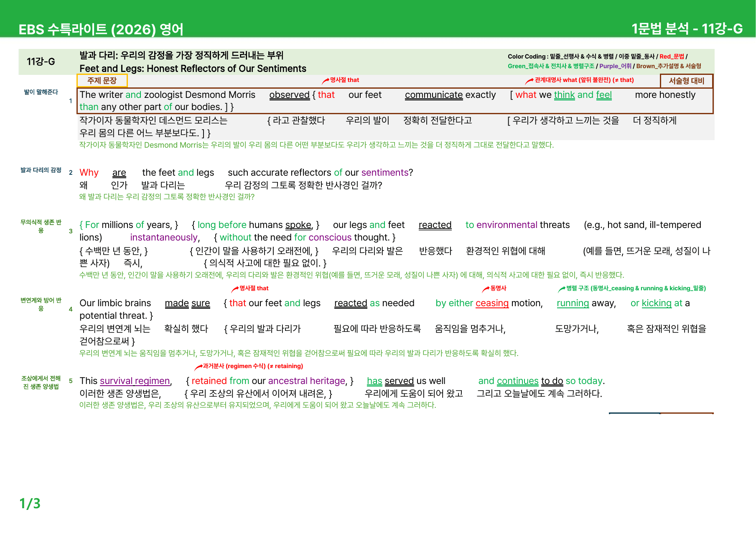This screenshot has width=756, height=535.
Task: Click the underlined word 'communicate' in sentence 1
Action: [x=433, y=95]
